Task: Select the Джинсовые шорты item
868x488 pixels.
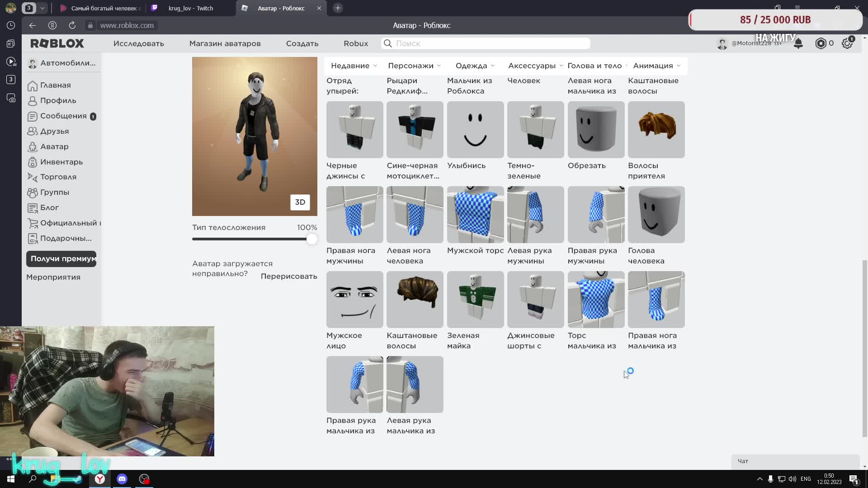Action: [x=535, y=300]
